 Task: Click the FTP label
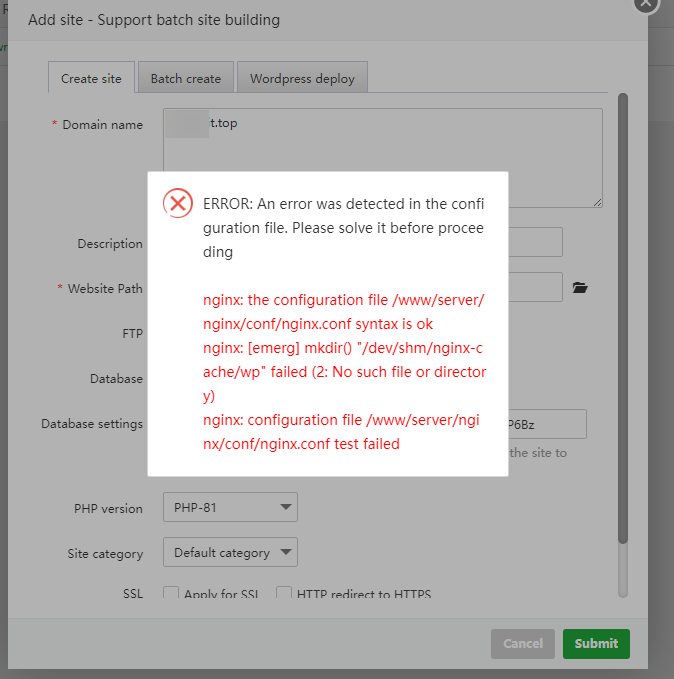[133, 333]
